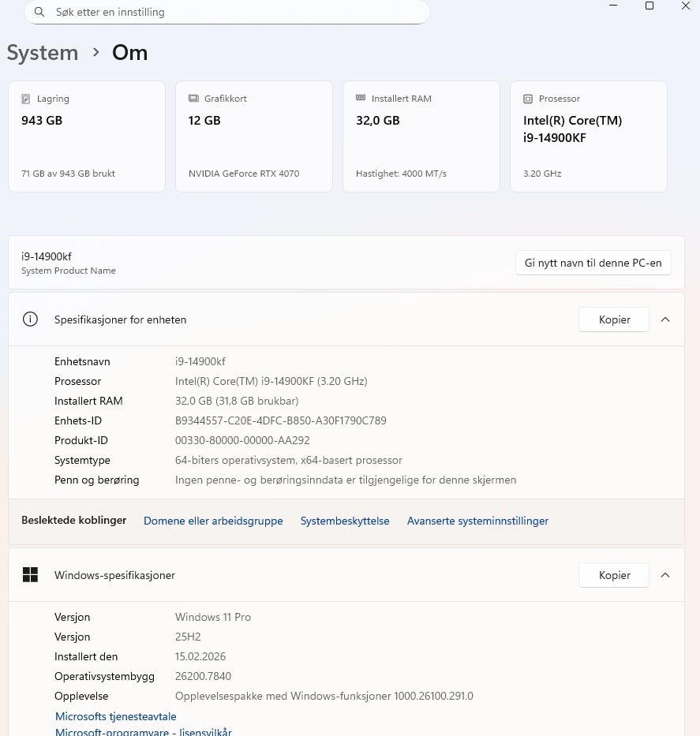Screen dimensions: 700x736
Task: Collapse the Spesifikasjoner for enheten section
Action: tap(665, 319)
